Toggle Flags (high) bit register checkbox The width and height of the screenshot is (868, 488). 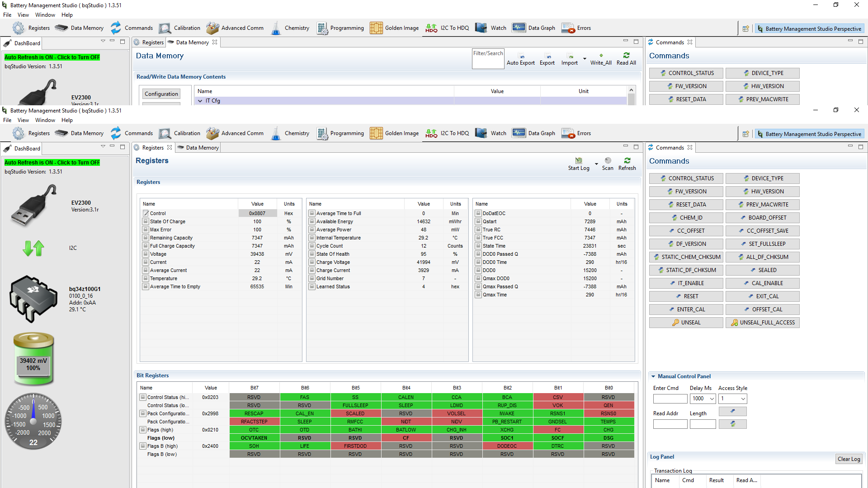coord(143,430)
